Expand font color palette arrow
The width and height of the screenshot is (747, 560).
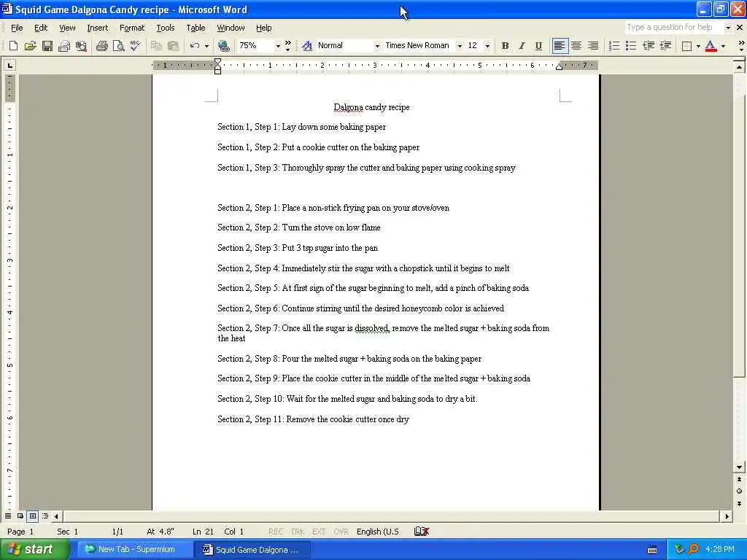pyautogui.click(x=723, y=46)
